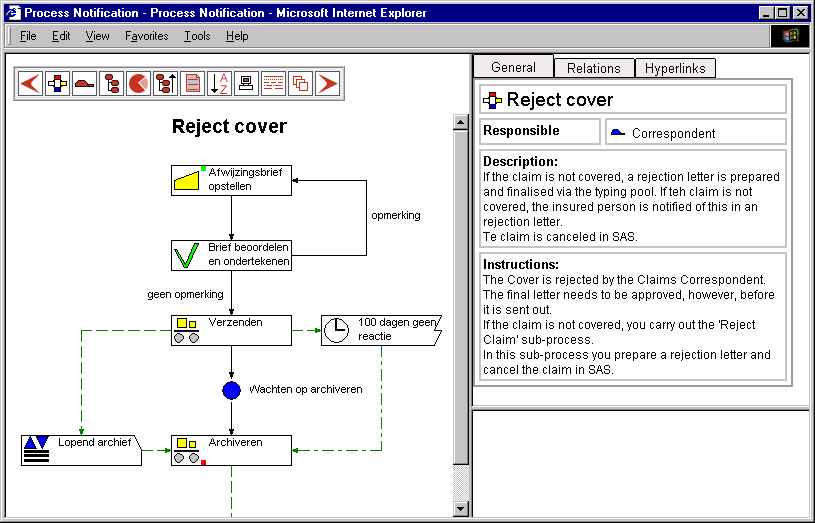The image size is (815, 523).
Task: Select the Brief beoordelen en ondertekenen step
Action: pos(231,255)
